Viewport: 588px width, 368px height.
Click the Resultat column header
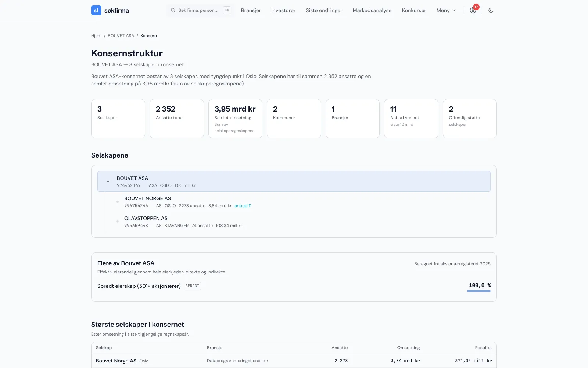tap(483, 348)
